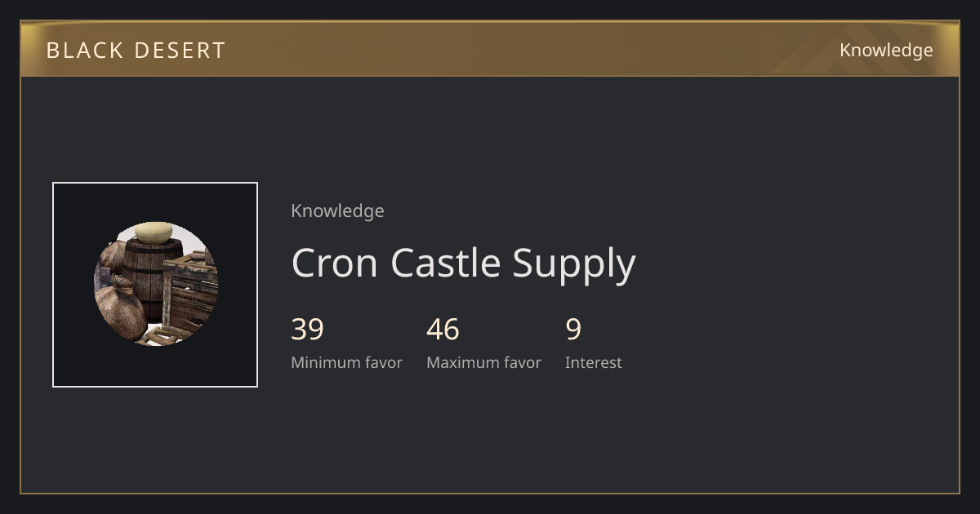Click the Minimum favor label
The image size is (980, 514).
click(346, 362)
